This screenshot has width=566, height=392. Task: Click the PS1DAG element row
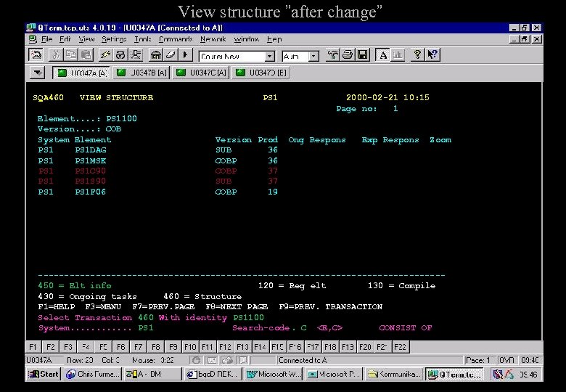click(x=157, y=150)
